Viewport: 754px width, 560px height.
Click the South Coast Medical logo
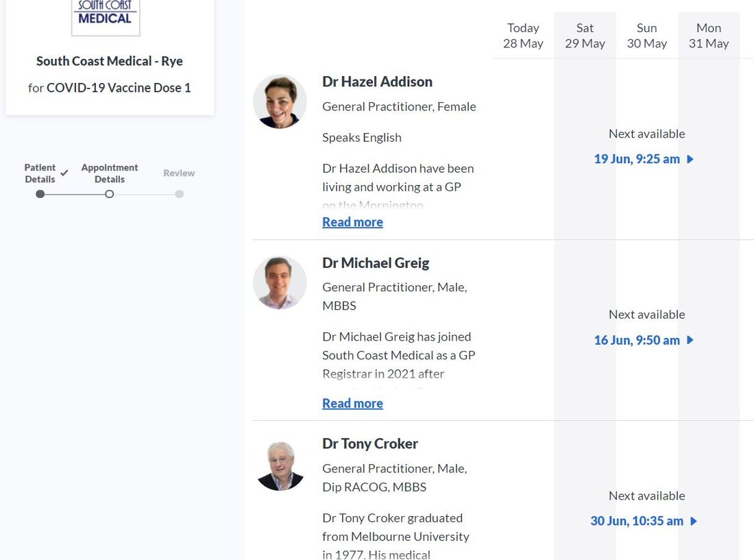(106, 16)
